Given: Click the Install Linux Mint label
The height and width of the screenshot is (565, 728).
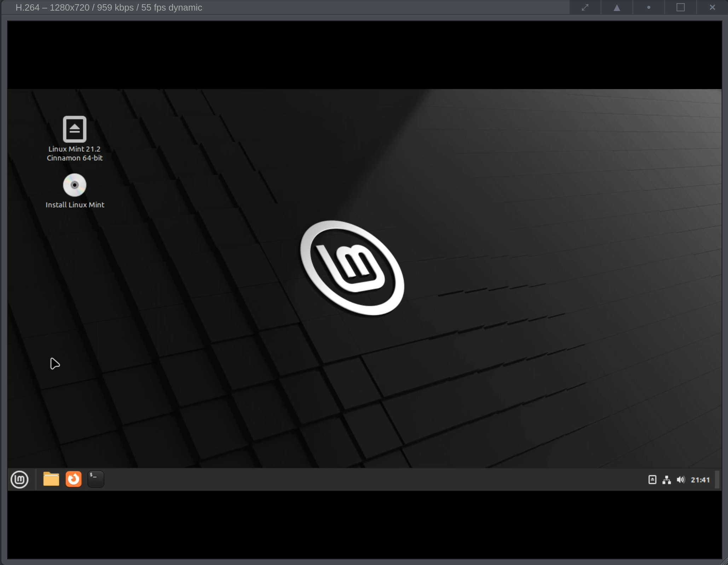Looking at the screenshot, I should pyautogui.click(x=75, y=205).
